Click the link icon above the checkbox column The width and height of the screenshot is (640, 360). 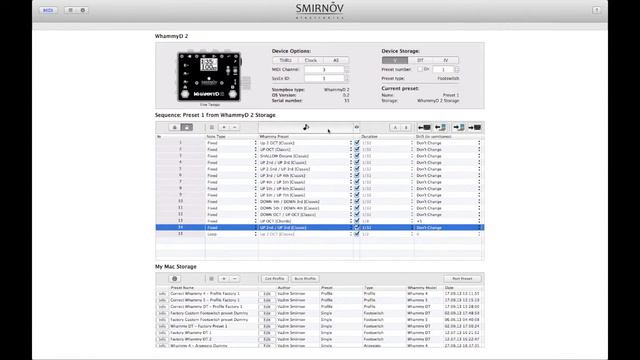pyautogui.click(x=357, y=127)
